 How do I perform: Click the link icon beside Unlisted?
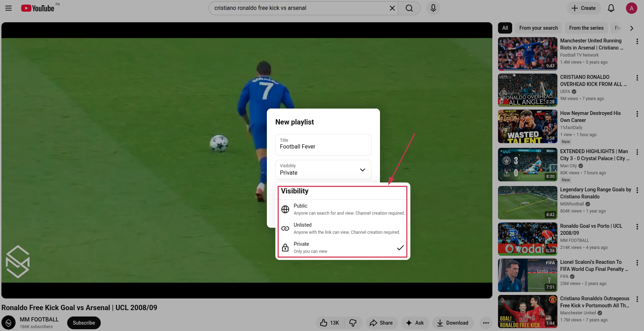coord(285,228)
